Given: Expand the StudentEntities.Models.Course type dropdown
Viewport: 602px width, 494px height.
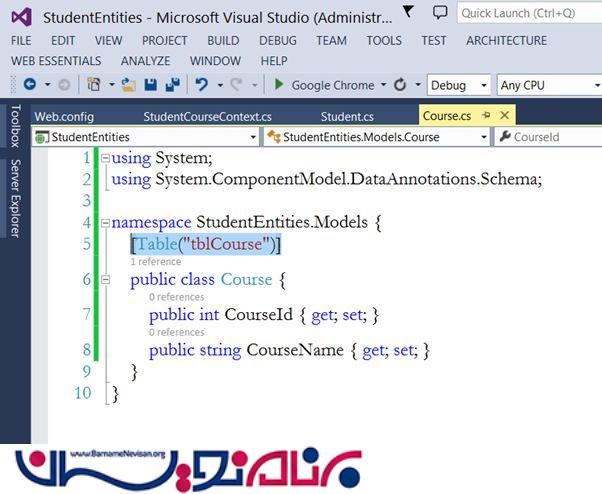Looking at the screenshot, I should 483,136.
